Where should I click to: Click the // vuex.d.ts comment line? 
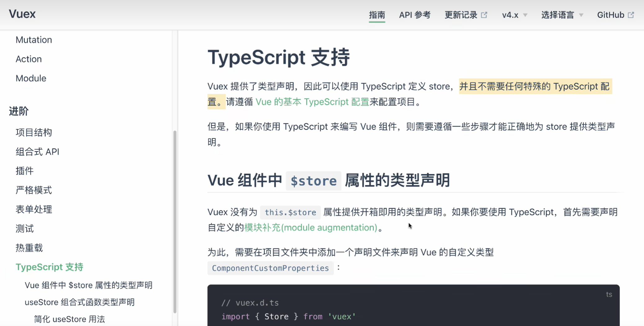pyautogui.click(x=250, y=303)
